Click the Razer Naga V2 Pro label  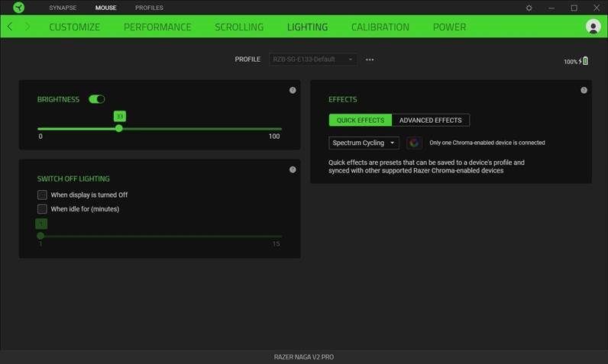(x=303, y=357)
